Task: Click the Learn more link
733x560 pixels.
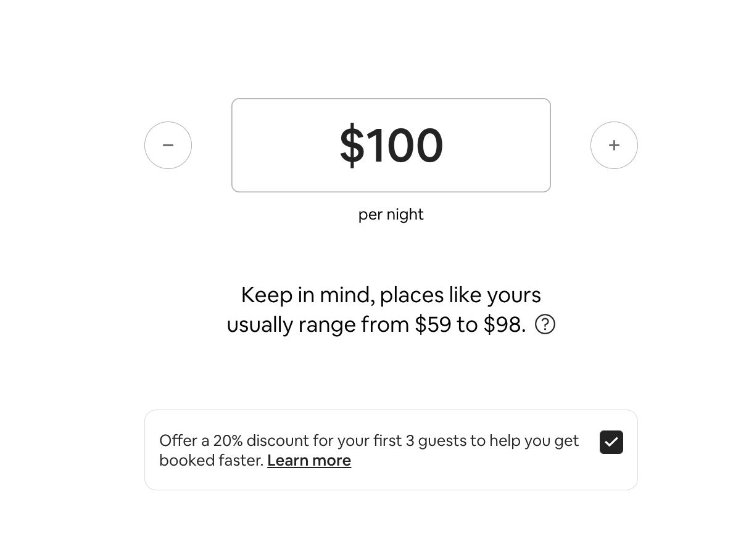Action: [x=309, y=461]
